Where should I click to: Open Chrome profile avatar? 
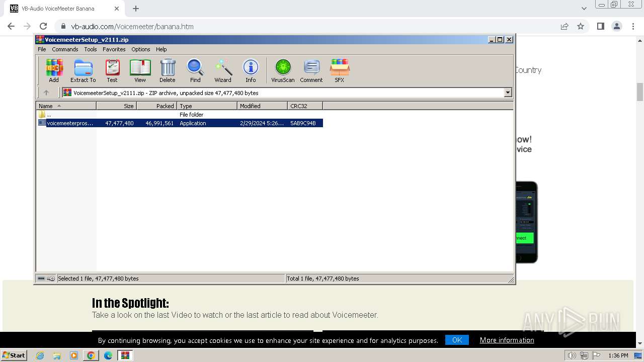617,26
